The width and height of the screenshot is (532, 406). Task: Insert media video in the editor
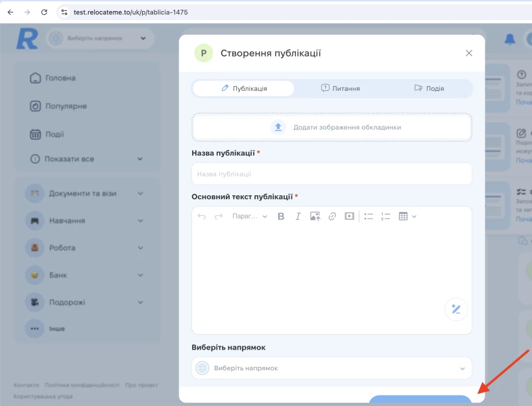[x=350, y=217]
